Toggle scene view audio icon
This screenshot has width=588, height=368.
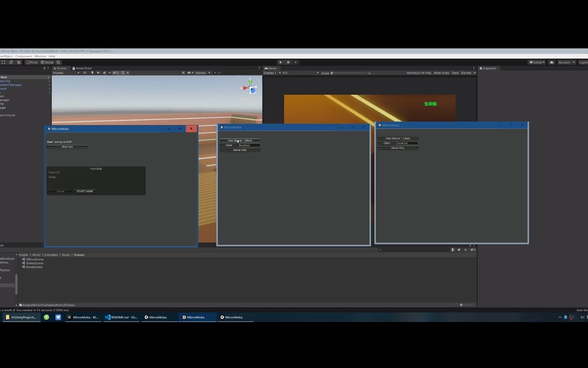coord(98,73)
